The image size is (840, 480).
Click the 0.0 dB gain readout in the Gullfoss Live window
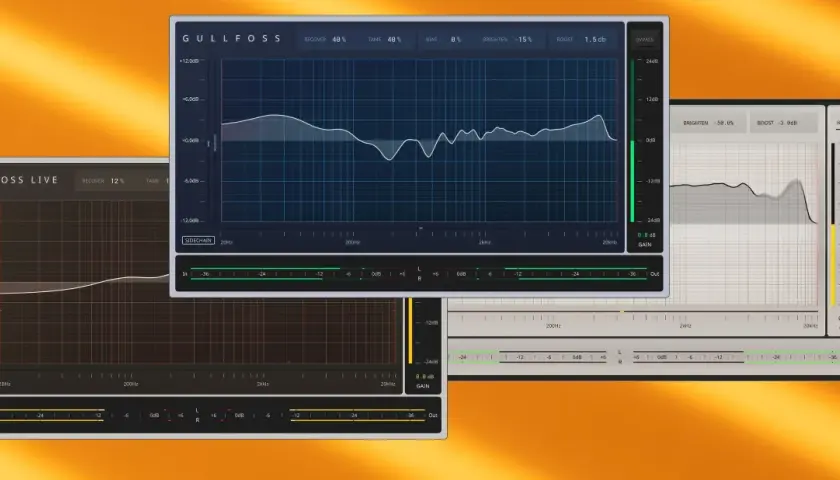(x=423, y=377)
